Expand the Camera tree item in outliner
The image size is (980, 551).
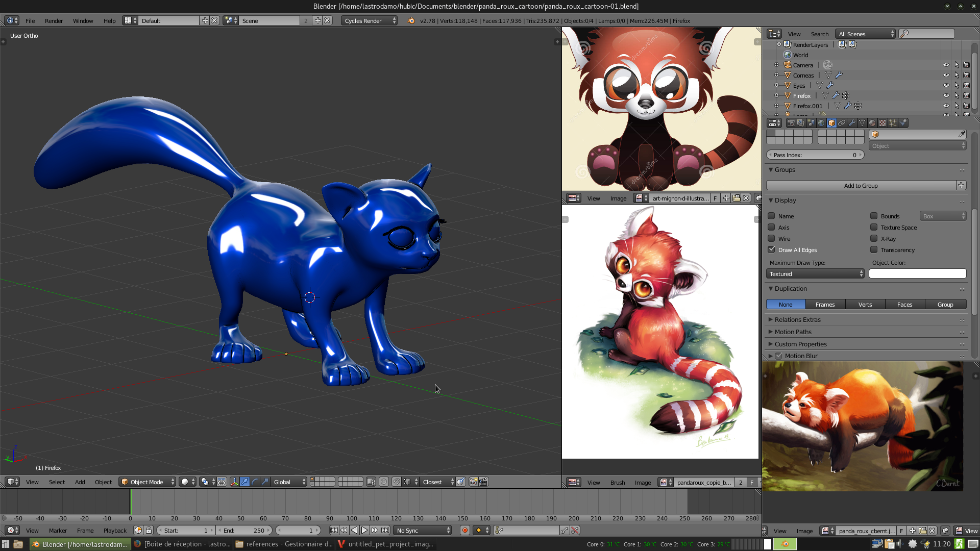tap(776, 65)
